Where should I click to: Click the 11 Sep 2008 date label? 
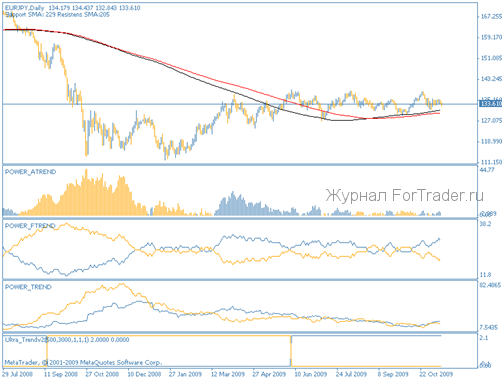61,374
